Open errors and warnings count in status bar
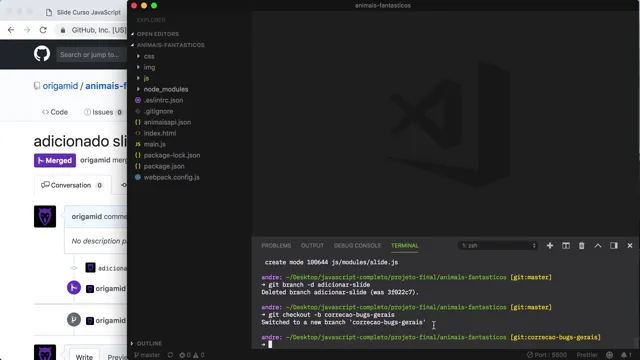The height and width of the screenshot is (360, 640). click(192, 355)
